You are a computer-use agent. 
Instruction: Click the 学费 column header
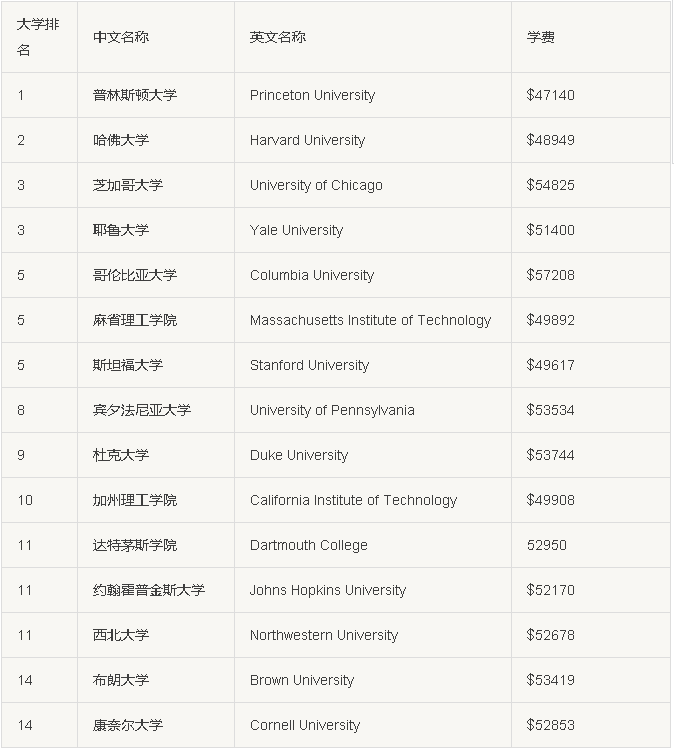coord(541,37)
